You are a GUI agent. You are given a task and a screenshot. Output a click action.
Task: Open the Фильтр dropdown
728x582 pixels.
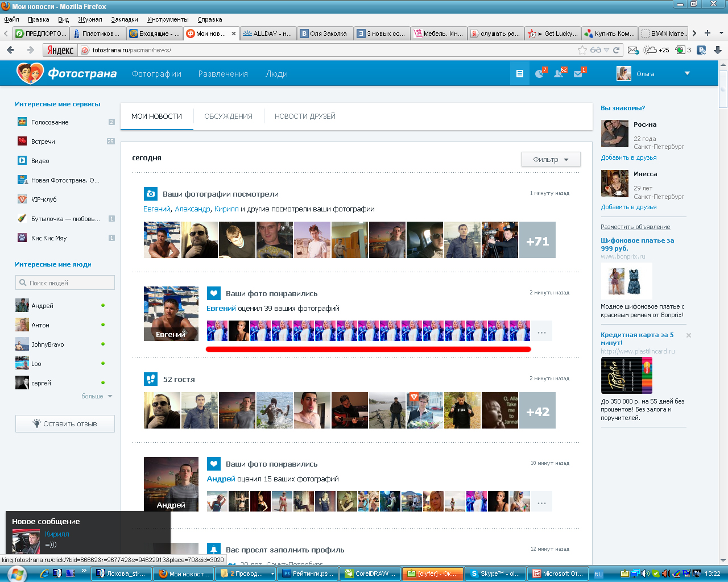[x=551, y=160]
